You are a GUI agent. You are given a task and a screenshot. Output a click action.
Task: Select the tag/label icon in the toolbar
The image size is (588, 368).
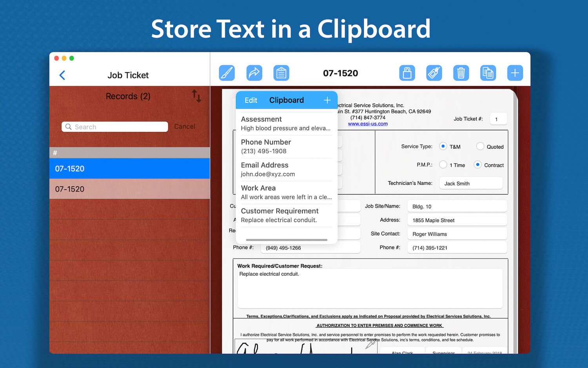click(434, 73)
